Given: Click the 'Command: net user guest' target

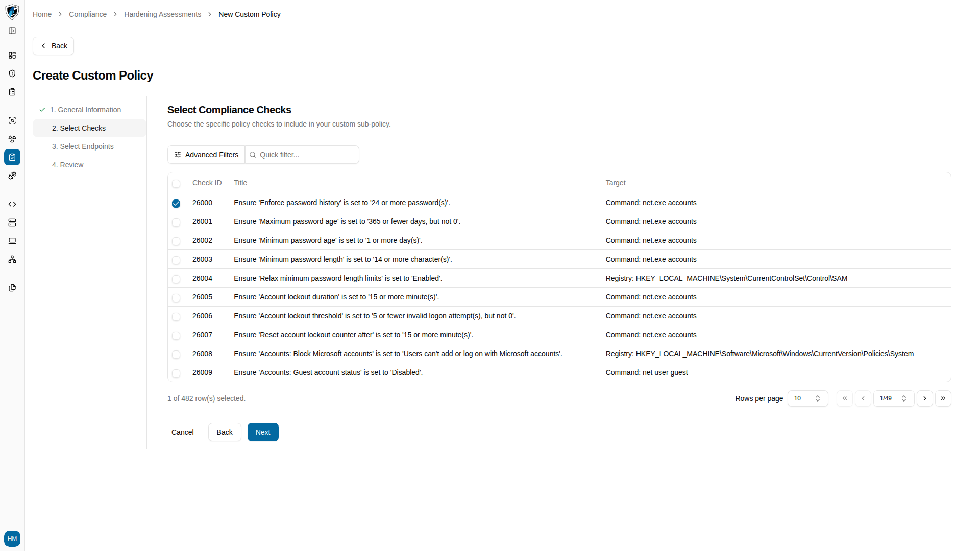Looking at the screenshot, I should (x=647, y=372).
